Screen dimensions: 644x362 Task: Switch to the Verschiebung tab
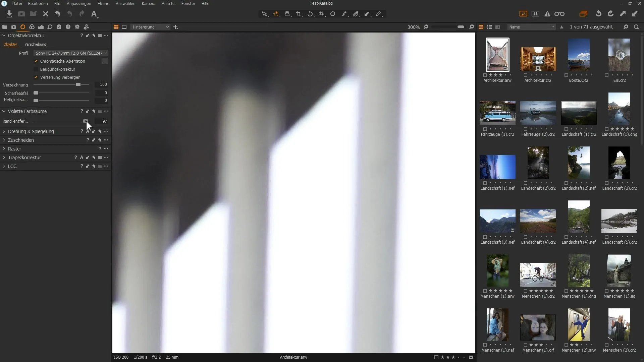pyautogui.click(x=35, y=44)
